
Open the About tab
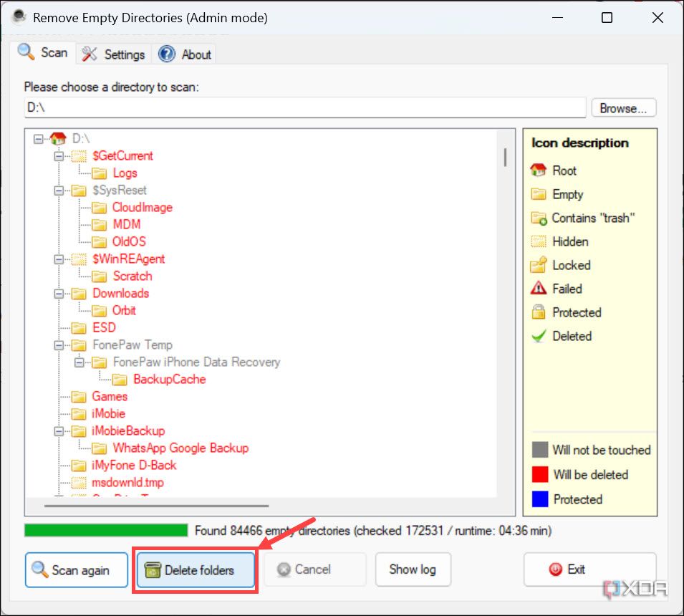(185, 54)
